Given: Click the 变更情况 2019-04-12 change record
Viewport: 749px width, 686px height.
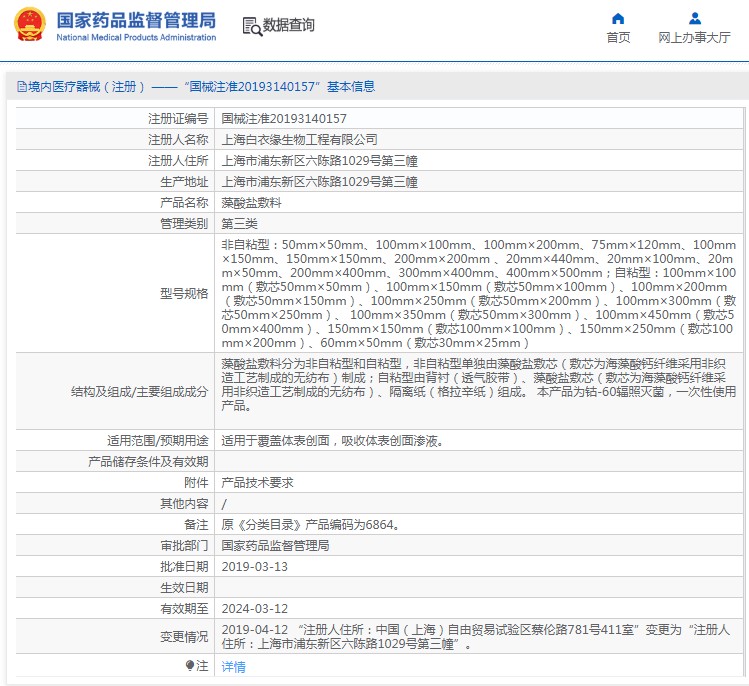Looking at the screenshot, I should 476,636.
